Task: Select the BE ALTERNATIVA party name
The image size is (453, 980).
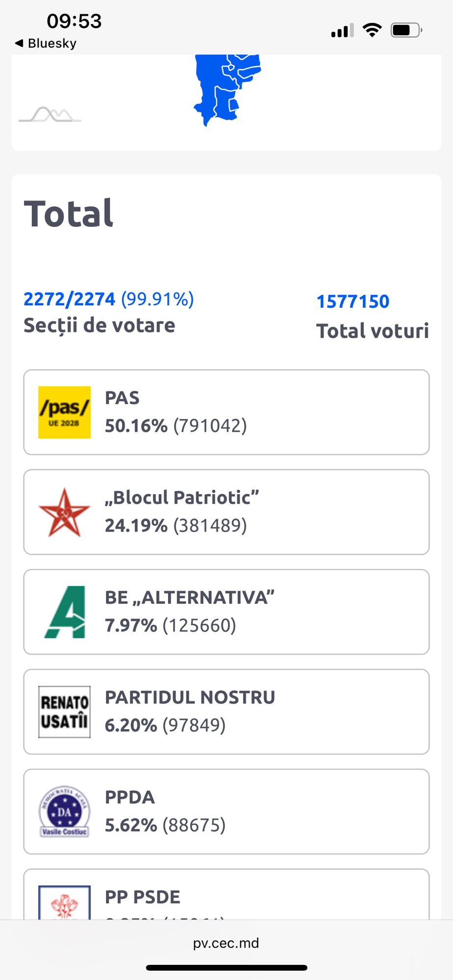Action: tap(189, 598)
